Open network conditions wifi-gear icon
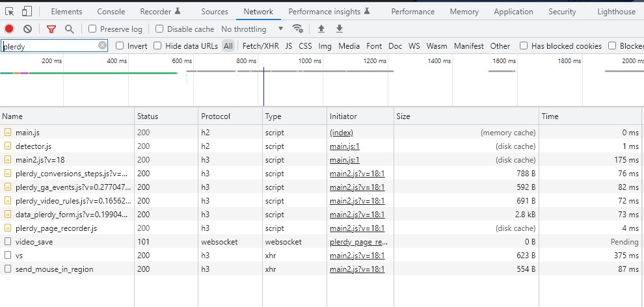This screenshot has width=644, height=307. (x=298, y=29)
